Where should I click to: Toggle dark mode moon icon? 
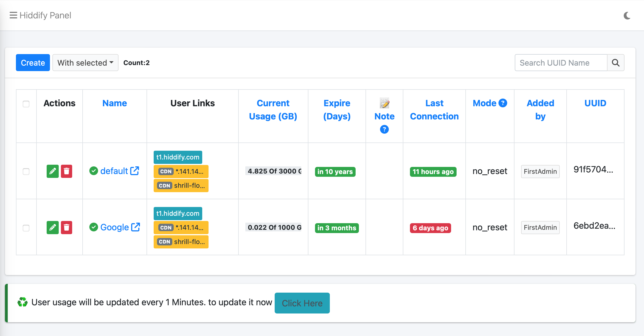click(627, 16)
